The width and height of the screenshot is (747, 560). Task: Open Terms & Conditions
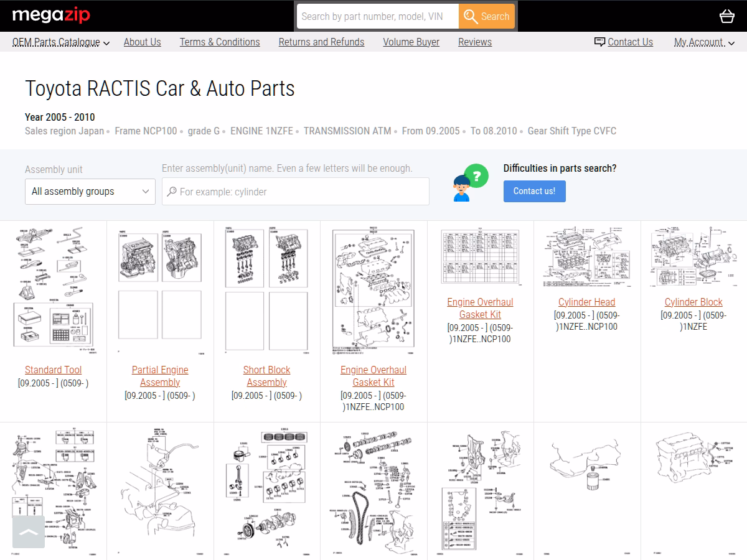point(220,42)
